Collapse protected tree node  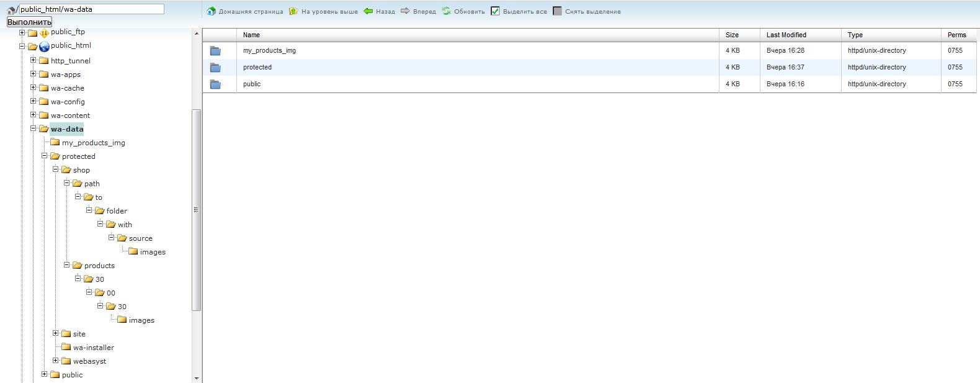(45, 156)
